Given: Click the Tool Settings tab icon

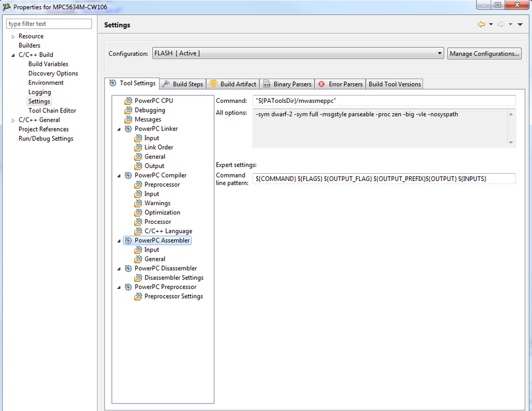Looking at the screenshot, I should 113,83.
